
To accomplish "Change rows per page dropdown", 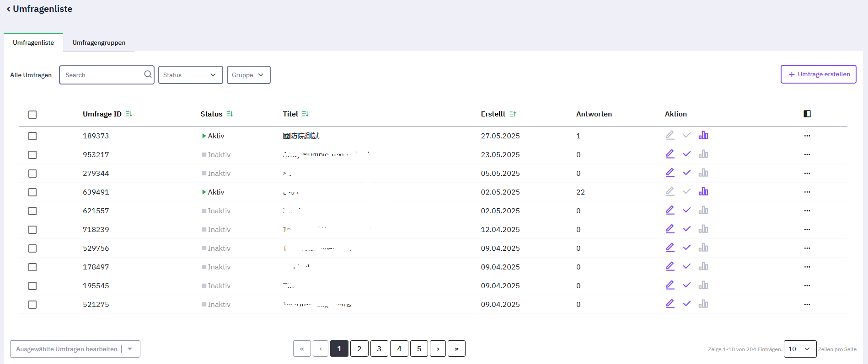I will (799, 349).
